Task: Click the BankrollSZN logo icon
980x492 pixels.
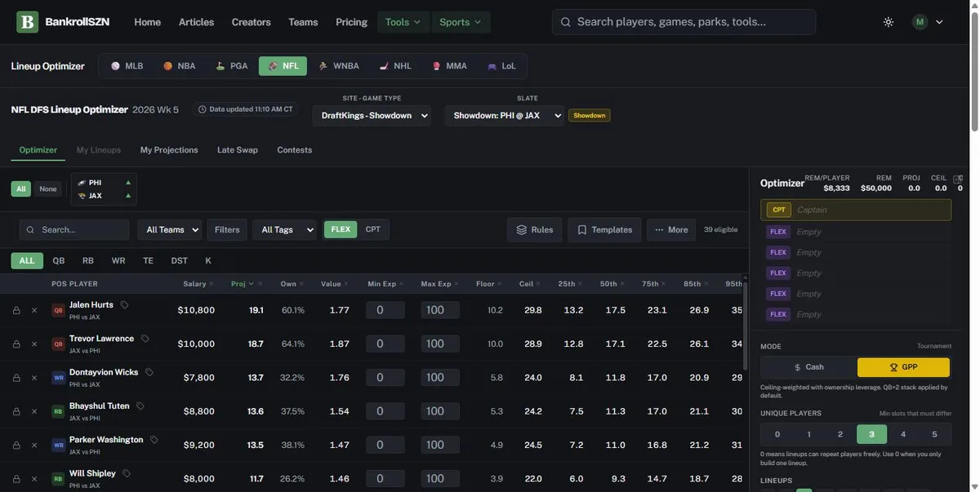Action: click(28, 22)
